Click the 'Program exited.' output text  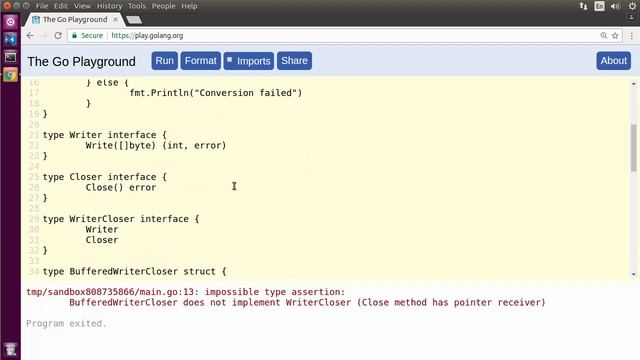point(67,324)
